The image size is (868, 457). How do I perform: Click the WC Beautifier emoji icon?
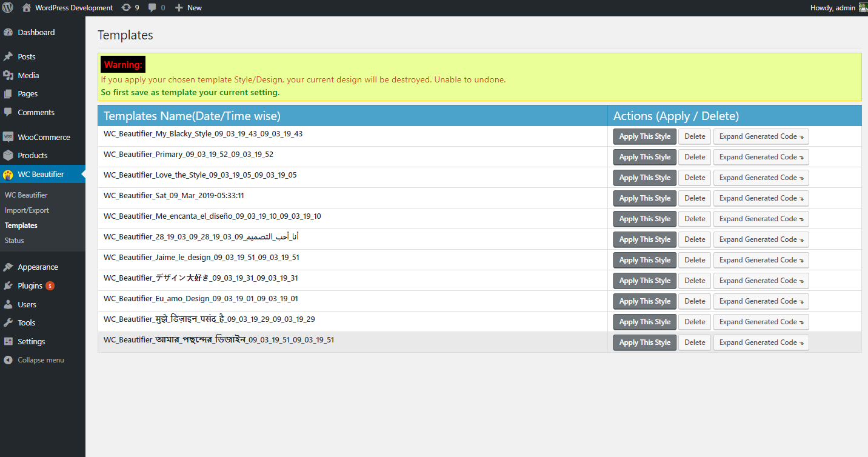pos(8,175)
